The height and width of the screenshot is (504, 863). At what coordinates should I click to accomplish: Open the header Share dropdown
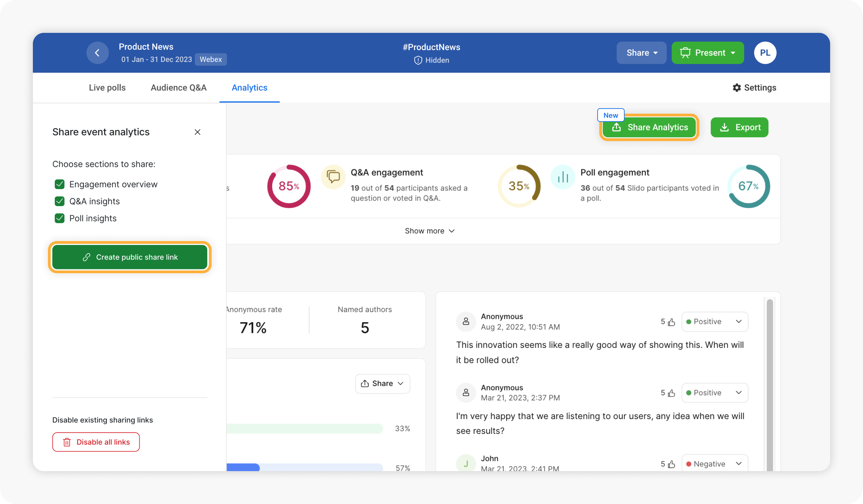coord(641,53)
